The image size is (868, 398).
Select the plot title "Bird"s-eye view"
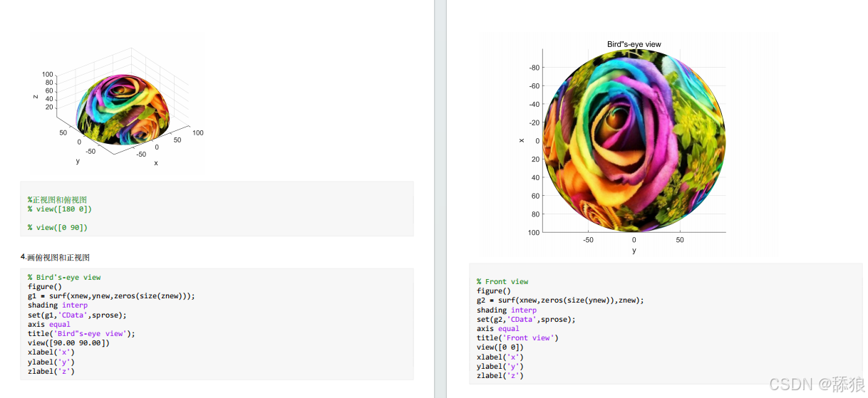coord(634,44)
